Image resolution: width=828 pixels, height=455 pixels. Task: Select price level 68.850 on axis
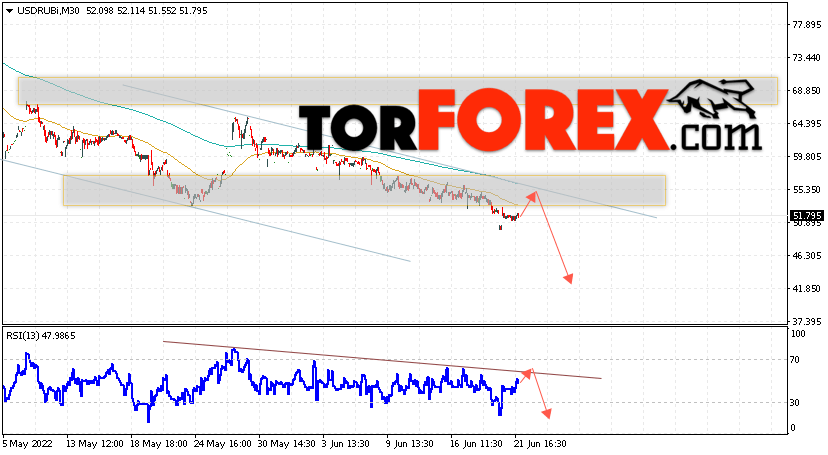806,91
